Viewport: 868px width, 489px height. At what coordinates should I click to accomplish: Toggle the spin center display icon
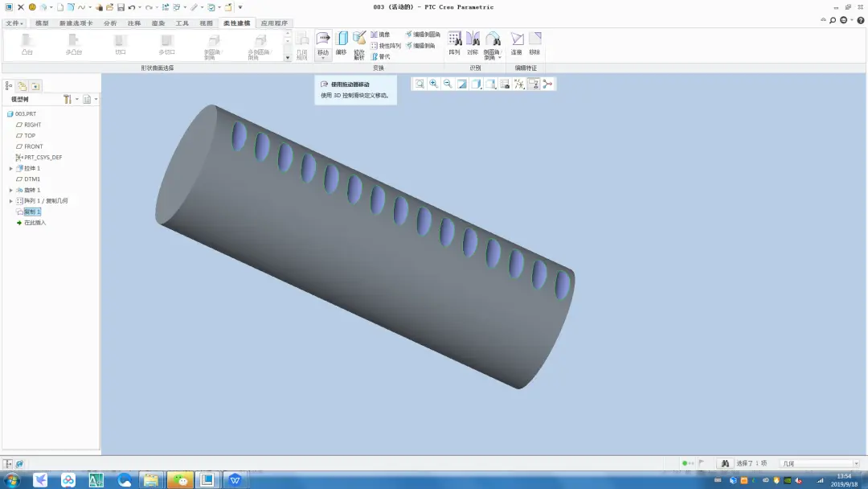548,84
